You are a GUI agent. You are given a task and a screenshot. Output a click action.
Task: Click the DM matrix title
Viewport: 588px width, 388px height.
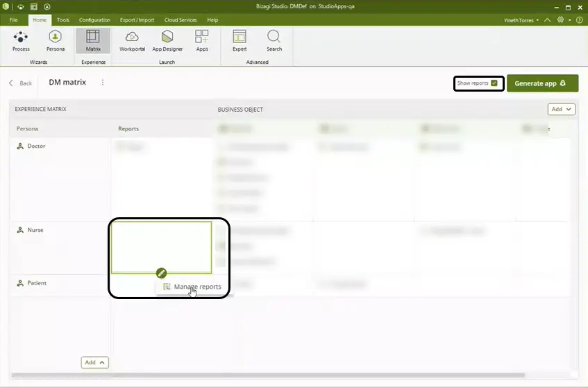tap(67, 82)
